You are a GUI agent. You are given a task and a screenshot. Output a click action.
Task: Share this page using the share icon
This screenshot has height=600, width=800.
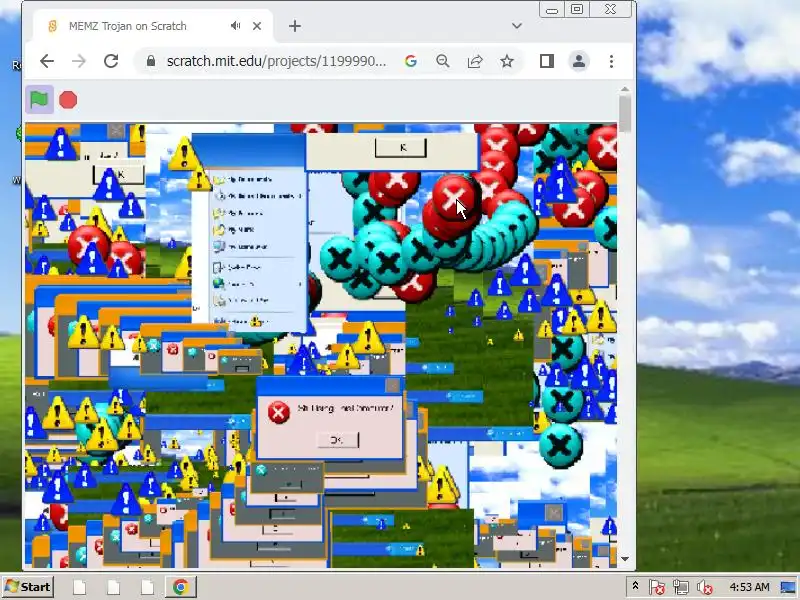pos(475,61)
